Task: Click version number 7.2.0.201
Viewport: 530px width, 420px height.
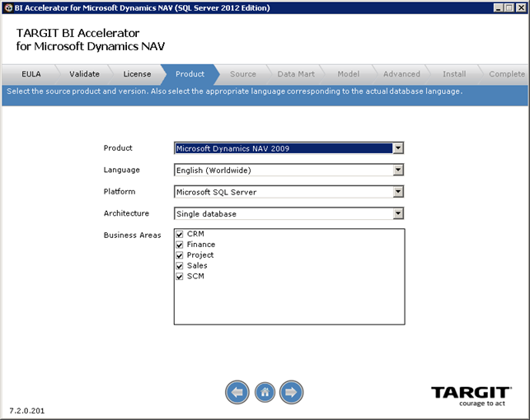Action: [x=26, y=411]
